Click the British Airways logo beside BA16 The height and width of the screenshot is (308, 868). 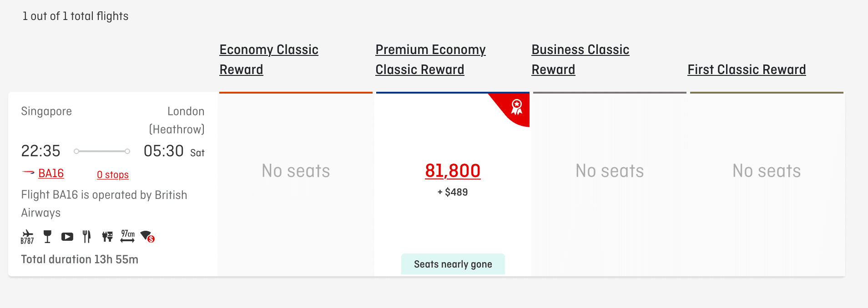28,173
